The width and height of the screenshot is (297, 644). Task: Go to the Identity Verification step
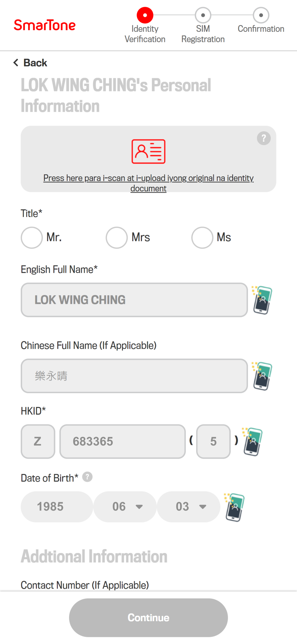click(145, 25)
